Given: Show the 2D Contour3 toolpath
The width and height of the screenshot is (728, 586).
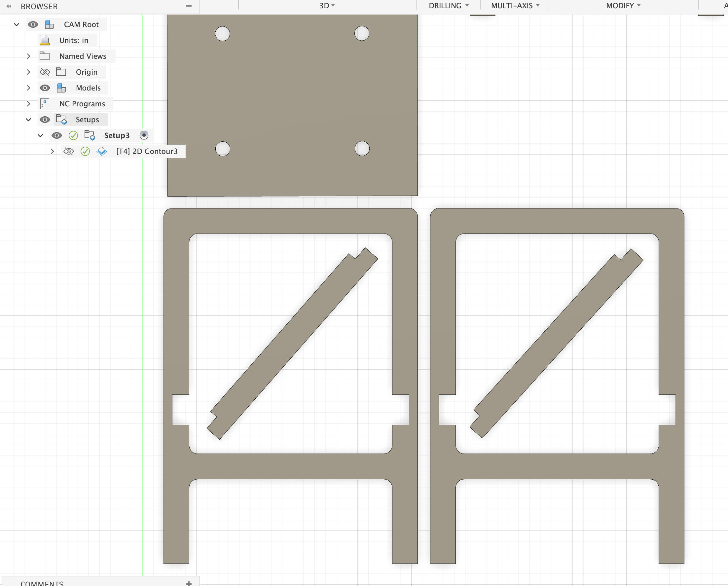Looking at the screenshot, I should 69,151.
